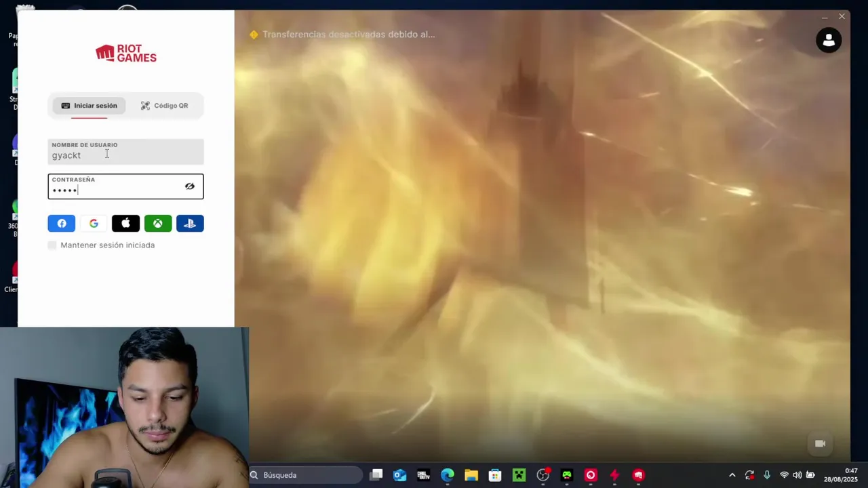This screenshot has height=488, width=868.
Task: Click the sync status tray icon
Action: [749, 475]
